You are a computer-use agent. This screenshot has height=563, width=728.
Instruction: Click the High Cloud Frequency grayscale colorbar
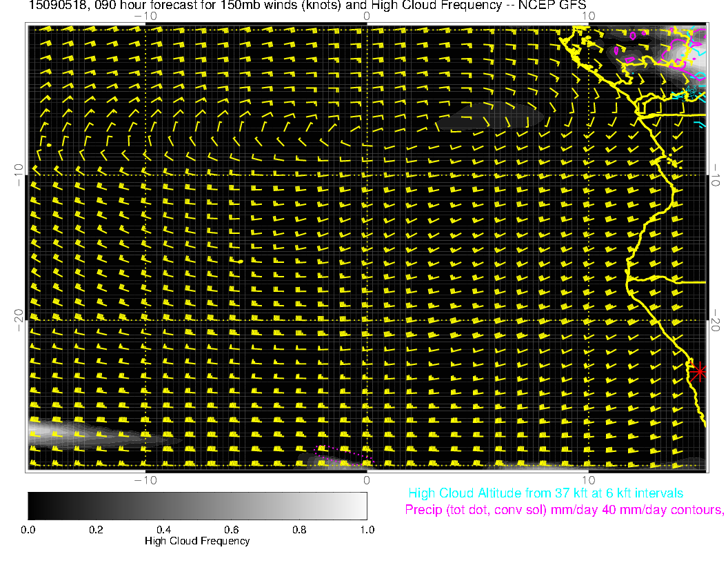pos(197,506)
